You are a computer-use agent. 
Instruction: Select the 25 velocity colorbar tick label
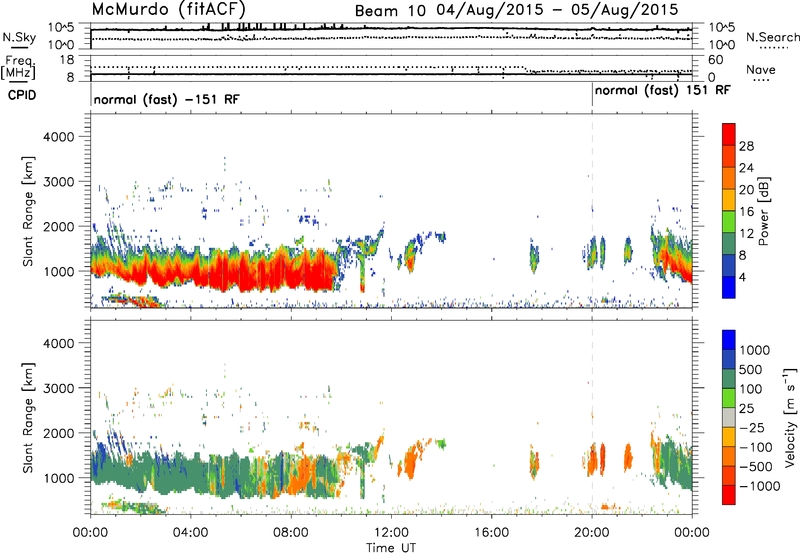[x=746, y=409]
